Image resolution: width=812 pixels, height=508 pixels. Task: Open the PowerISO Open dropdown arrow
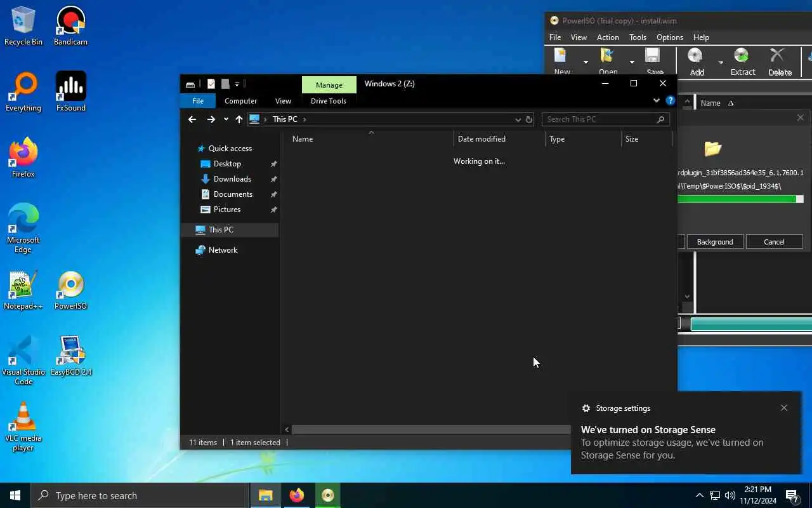(x=632, y=62)
